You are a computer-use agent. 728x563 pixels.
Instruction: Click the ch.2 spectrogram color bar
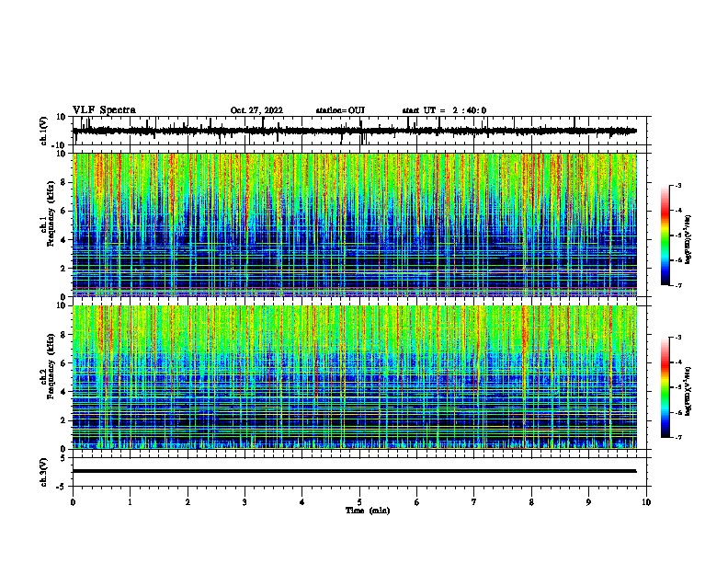point(665,387)
